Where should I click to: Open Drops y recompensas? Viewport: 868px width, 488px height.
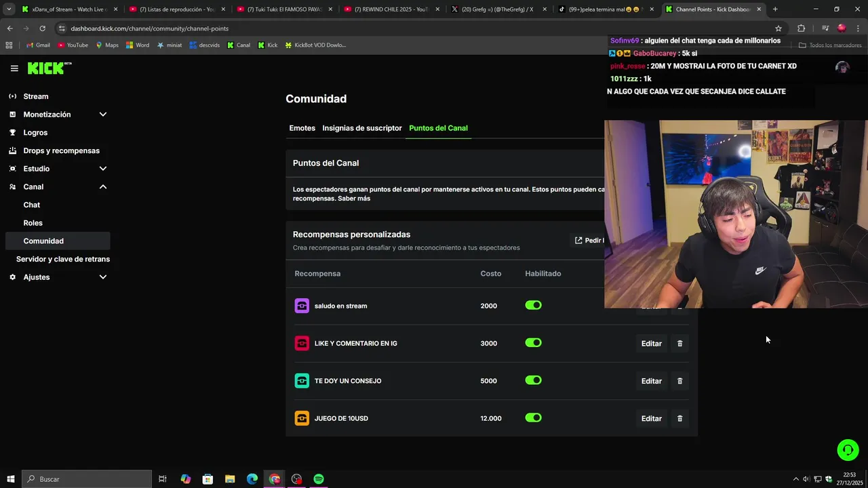(61, 150)
